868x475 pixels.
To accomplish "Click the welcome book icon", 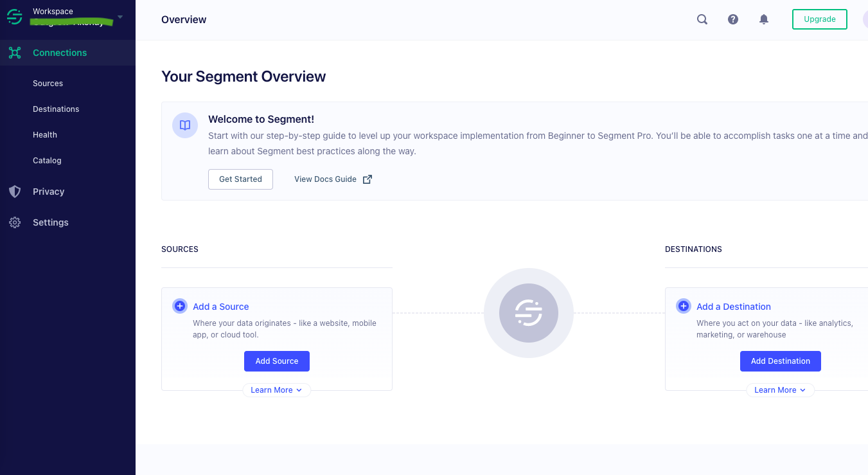I will [x=185, y=125].
